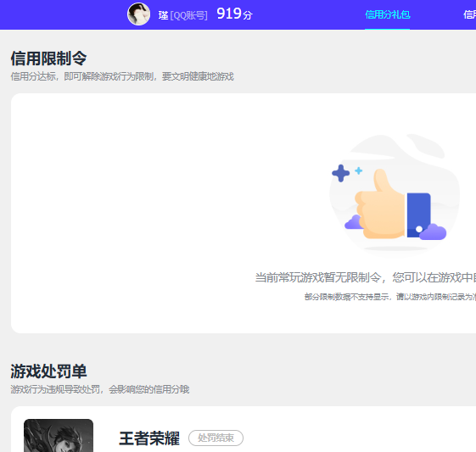Click the 919分 credit score
This screenshot has height=452, width=476.
click(x=234, y=14)
